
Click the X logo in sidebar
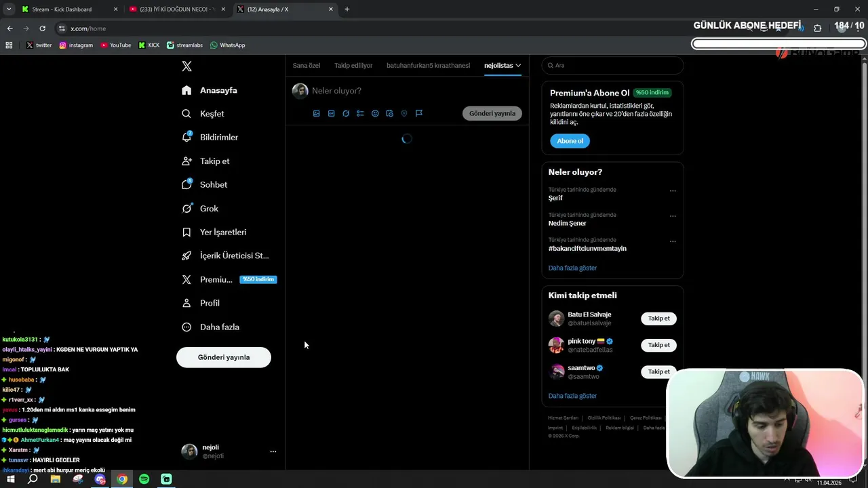[x=186, y=66]
